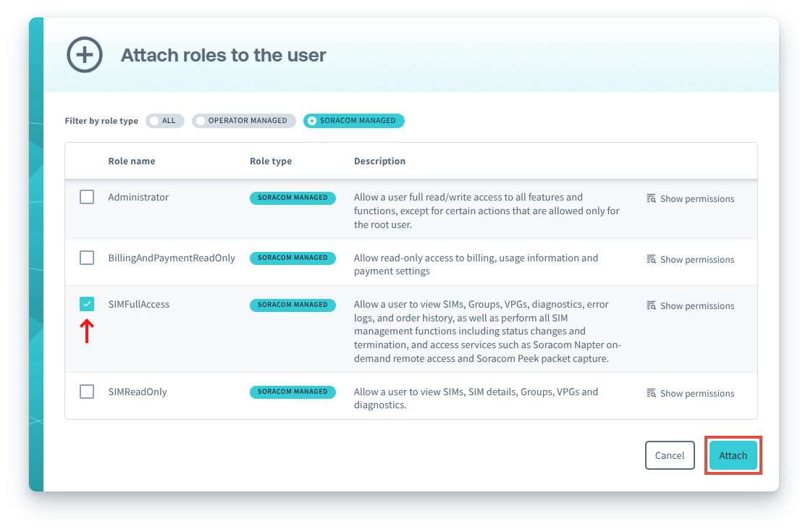Click permissions icon for BillingAndPaymentReadOnly row
The width and height of the screenshot is (808, 532).
tap(651, 259)
